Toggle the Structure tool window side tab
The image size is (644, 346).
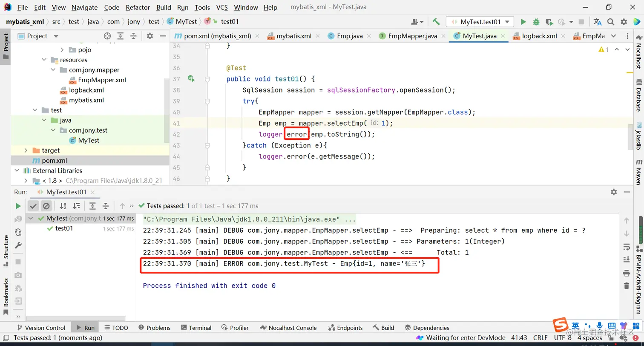(6, 251)
